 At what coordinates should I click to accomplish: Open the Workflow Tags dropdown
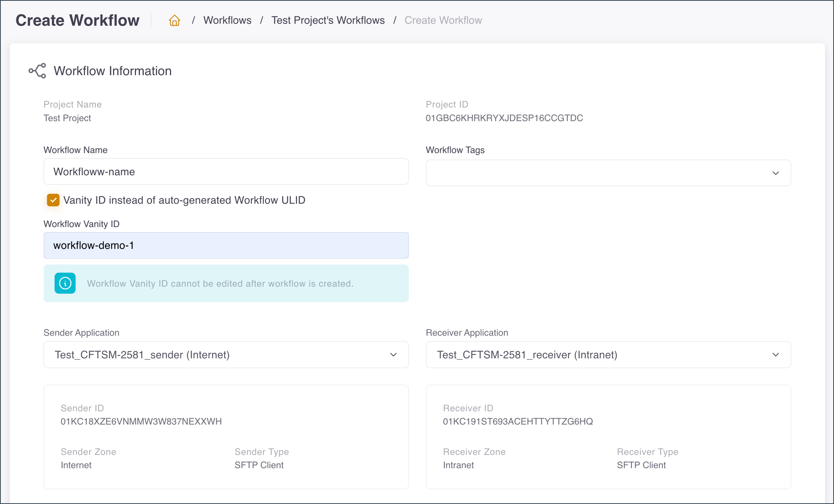[608, 173]
